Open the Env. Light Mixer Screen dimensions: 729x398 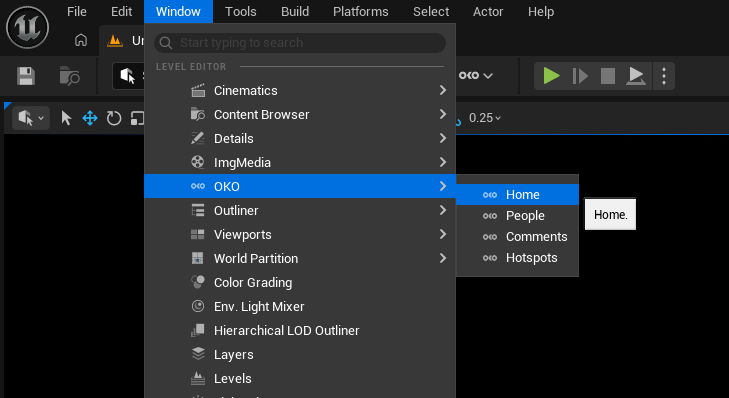tap(300, 306)
